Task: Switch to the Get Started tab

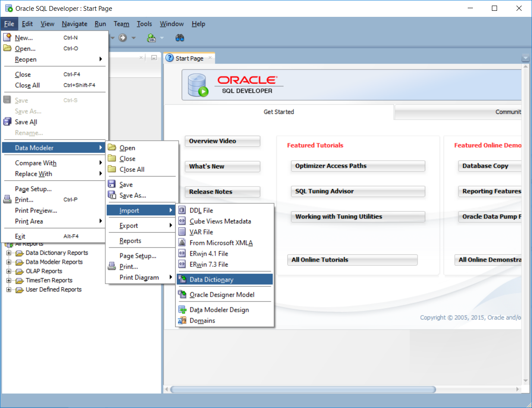Action: pos(279,112)
